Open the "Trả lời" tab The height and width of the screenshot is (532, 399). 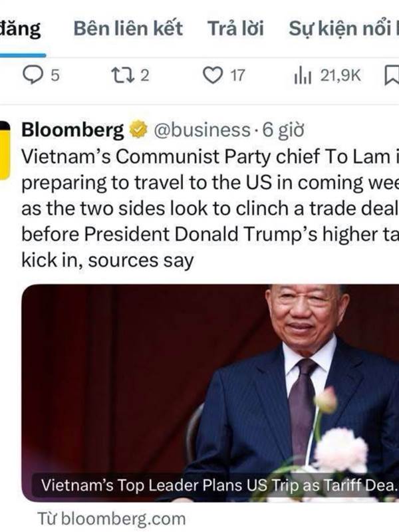click(x=235, y=29)
